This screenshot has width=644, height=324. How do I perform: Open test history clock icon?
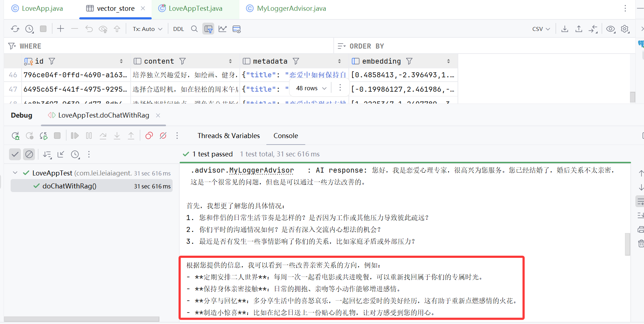click(x=75, y=154)
